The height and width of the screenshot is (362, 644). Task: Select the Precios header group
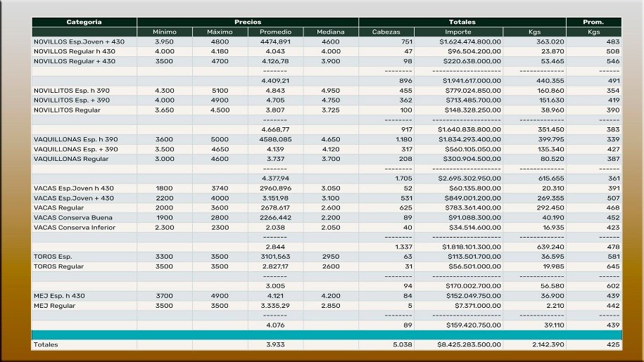tap(247, 22)
